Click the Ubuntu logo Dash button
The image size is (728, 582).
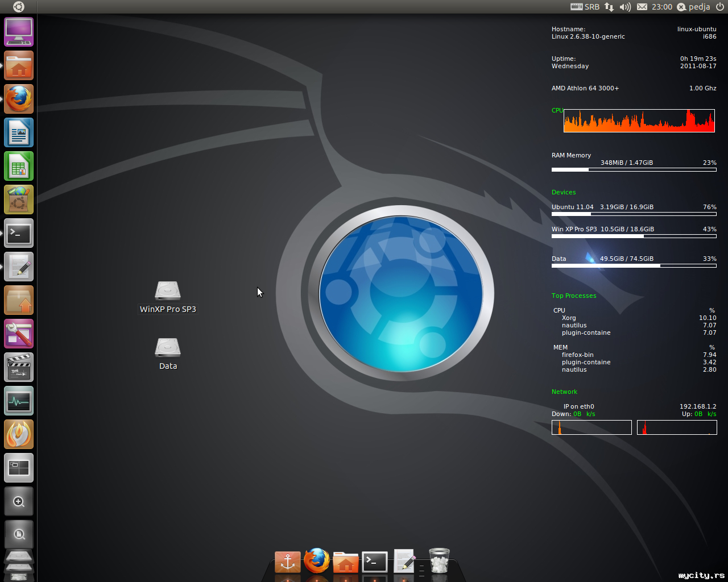point(18,7)
